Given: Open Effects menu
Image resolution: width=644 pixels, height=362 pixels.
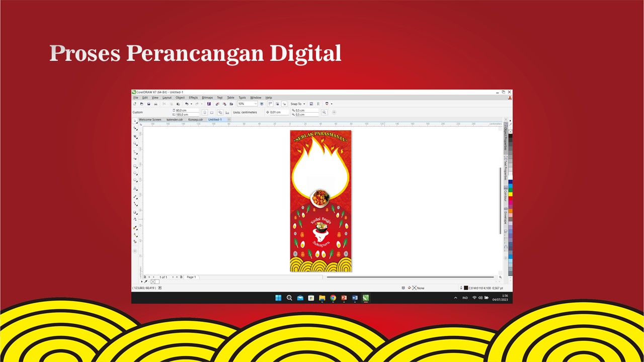Looking at the screenshot, I should [193, 98].
